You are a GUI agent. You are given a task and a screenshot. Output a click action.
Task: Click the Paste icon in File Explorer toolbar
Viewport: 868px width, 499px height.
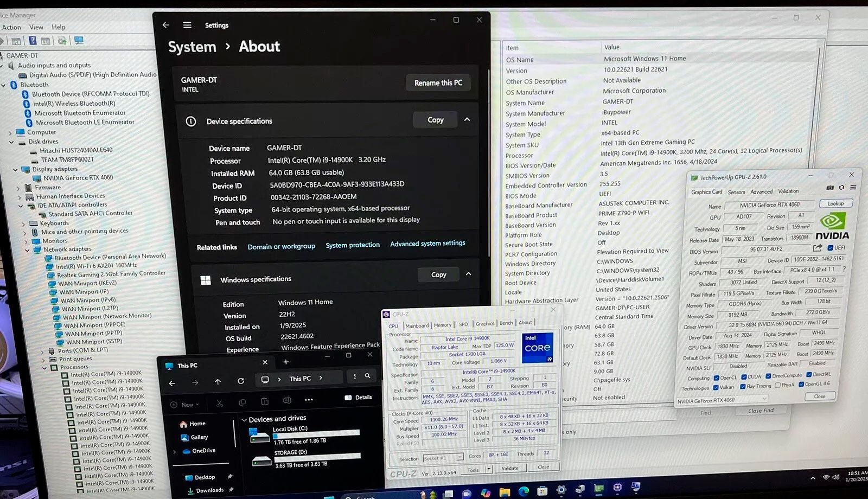[x=265, y=401]
